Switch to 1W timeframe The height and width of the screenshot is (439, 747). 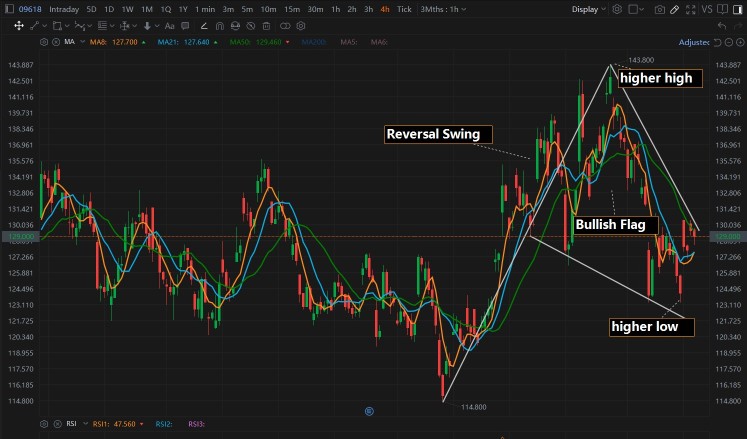127,9
